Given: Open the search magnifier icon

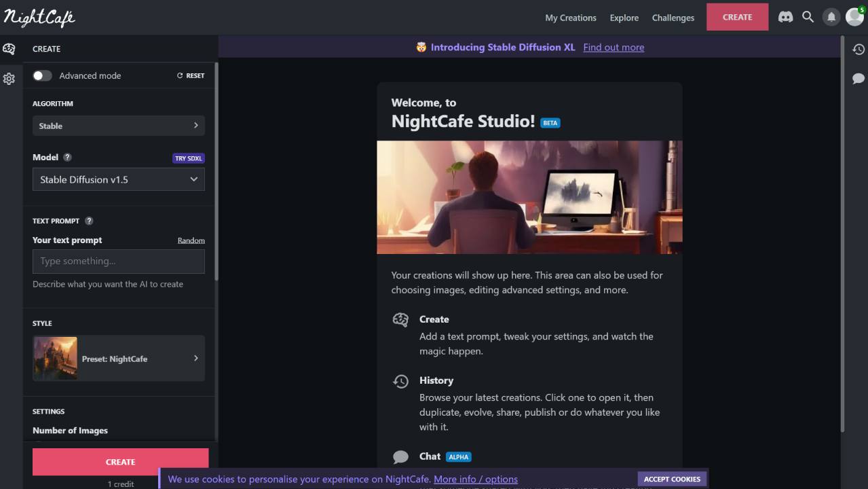Looking at the screenshot, I should [x=808, y=17].
